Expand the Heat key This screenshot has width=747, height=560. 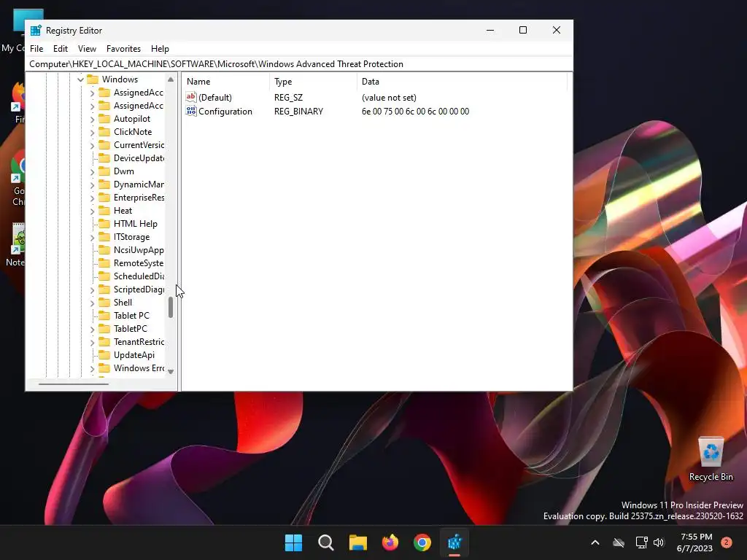coord(93,211)
